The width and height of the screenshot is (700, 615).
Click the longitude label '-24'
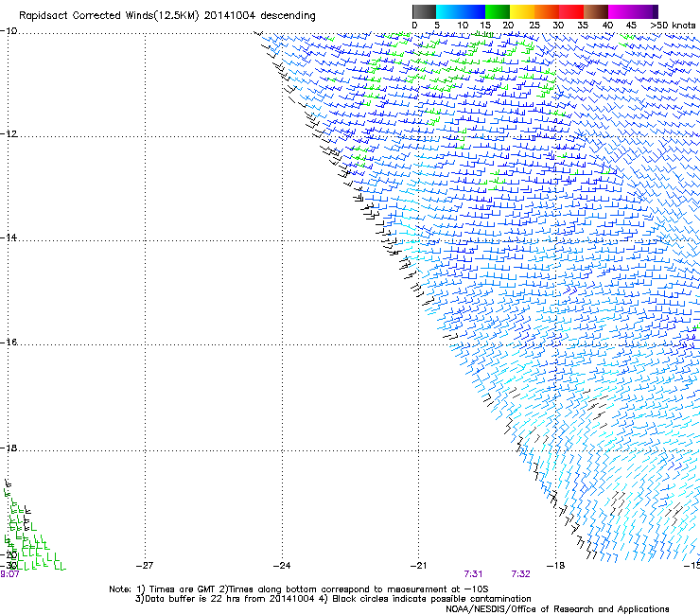point(282,566)
